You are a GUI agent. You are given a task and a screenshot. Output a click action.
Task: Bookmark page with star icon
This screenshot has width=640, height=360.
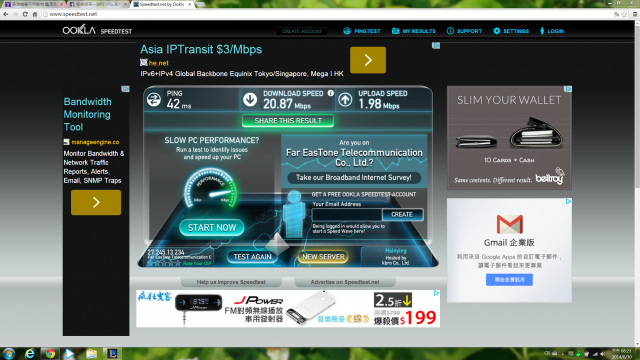click(624, 14)
